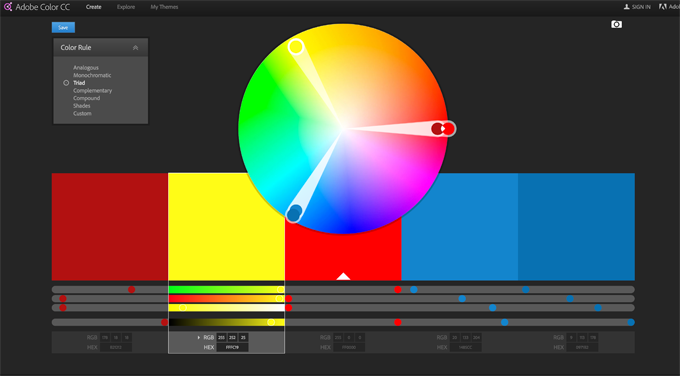The image size is (680, 376).
Task: Click the Adobe Color CC logo icon
Action: [8, 7]
